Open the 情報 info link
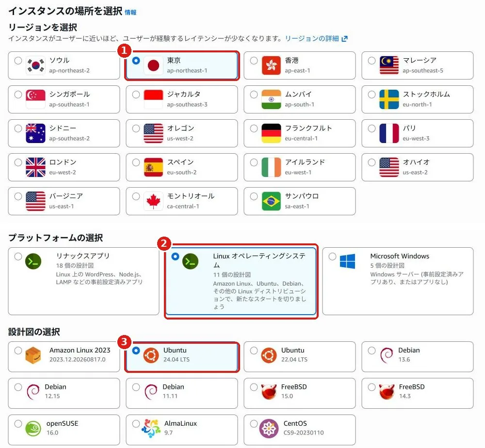The width and height of the screenshot is (485, 448). [x=130, y=13]
